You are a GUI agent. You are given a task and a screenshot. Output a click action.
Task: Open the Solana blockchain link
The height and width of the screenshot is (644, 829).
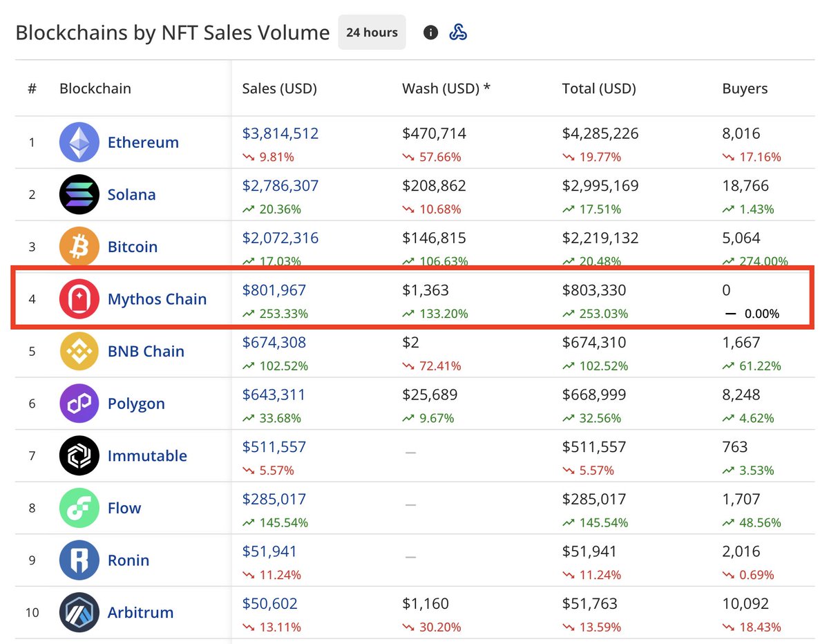pos(131,194)
